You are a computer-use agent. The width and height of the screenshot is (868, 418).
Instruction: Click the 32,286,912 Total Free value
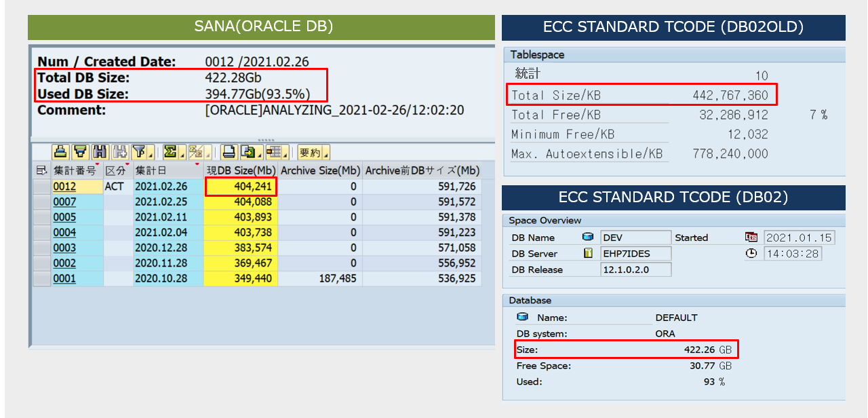pyautogui.click(x=734, y=115)
